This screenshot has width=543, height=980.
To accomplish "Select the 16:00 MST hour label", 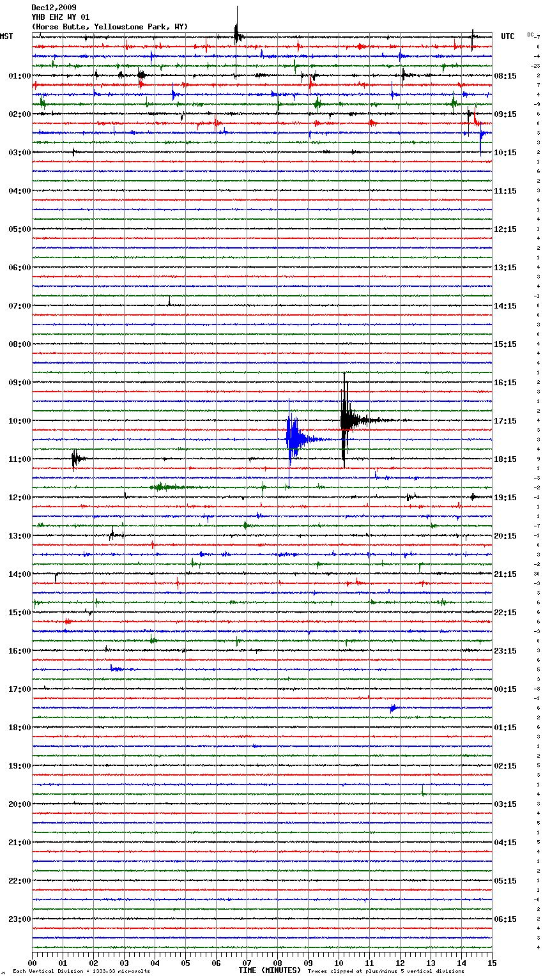I will 20,651.
